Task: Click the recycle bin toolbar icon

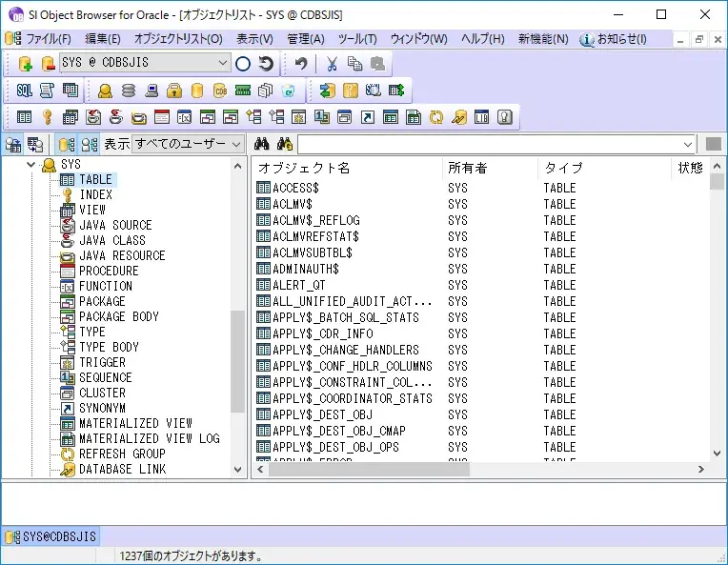Action: pos(288,91)
